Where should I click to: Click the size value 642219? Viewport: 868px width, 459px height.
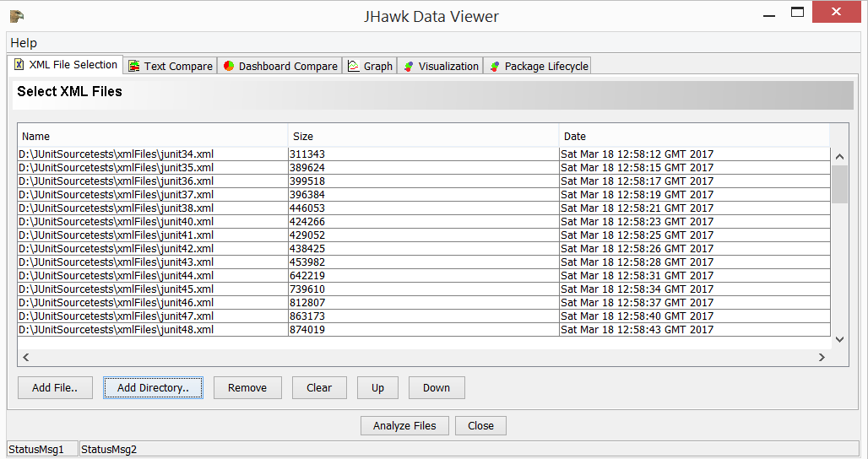click(307, 275)
